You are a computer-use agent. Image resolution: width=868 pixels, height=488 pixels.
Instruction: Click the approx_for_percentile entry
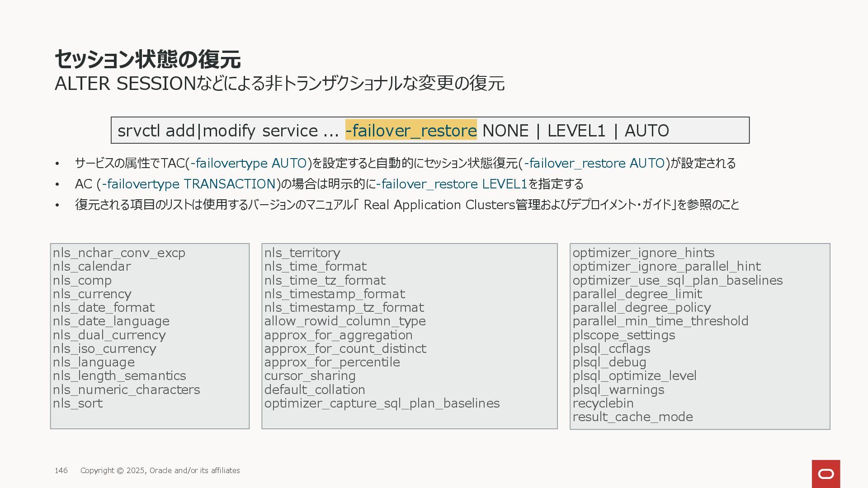pos(332,362)
